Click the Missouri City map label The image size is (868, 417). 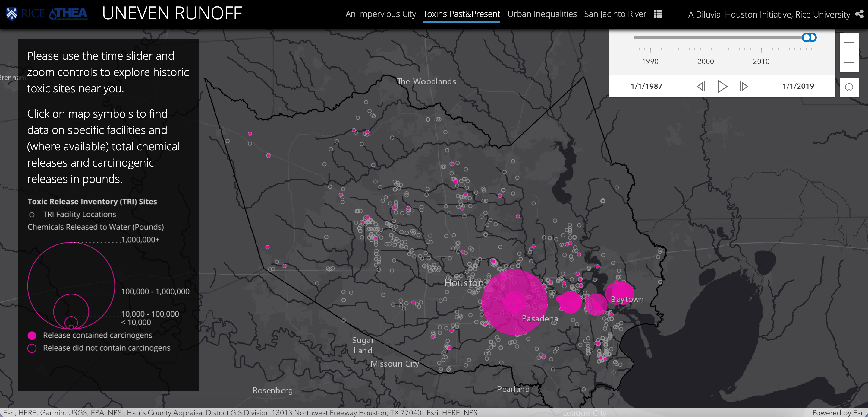tap(395, 364)
